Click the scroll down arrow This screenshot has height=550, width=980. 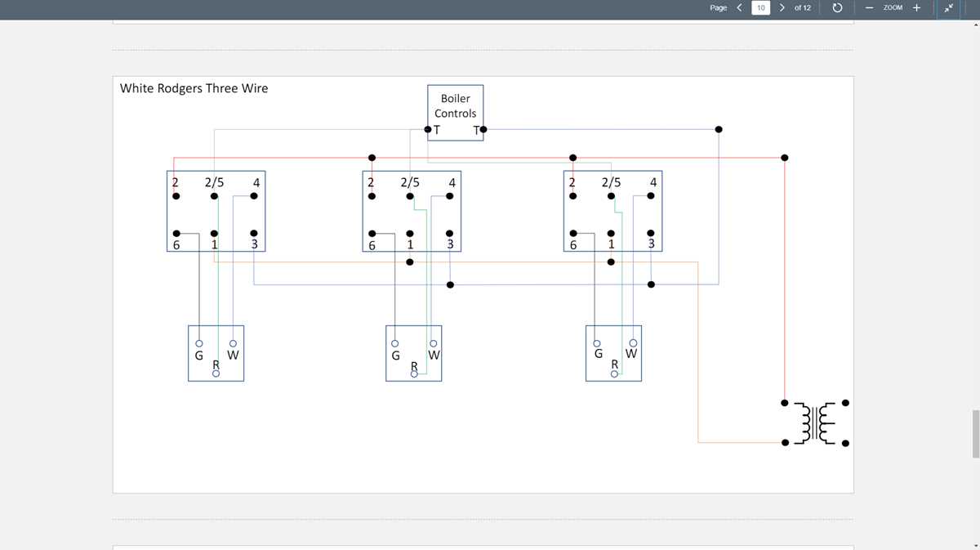point(975,544)
